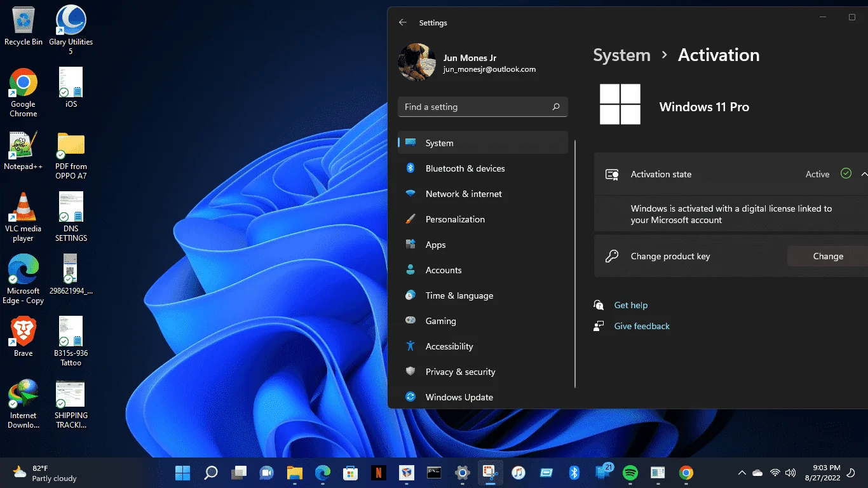Select the Notepad++ desktop shortcut
Screen dimensions: 868x488
tap(24, 151)
